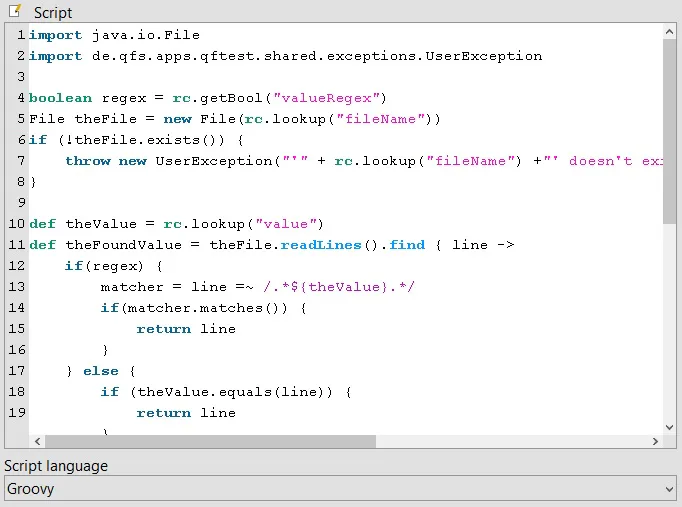
Task: Open the Script language dropdown showing Groovy
Action: 341,489
